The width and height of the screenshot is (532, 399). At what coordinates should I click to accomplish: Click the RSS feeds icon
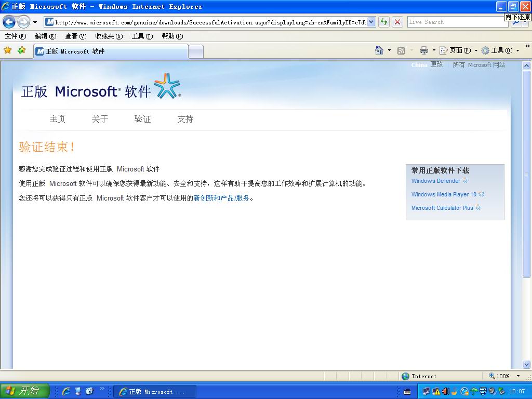click(x=401, y=50)
